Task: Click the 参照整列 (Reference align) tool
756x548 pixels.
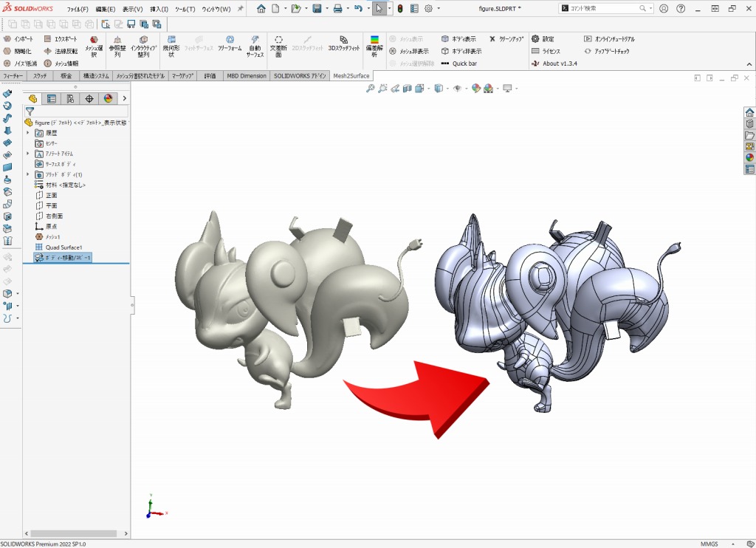Action: [x=117, y=47]
